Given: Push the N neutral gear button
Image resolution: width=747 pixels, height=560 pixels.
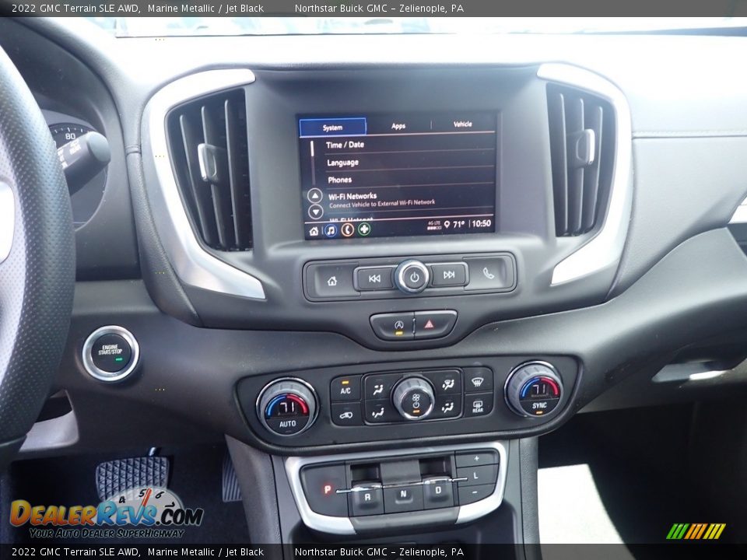Looking at the screenshot, I should point(403,495).
